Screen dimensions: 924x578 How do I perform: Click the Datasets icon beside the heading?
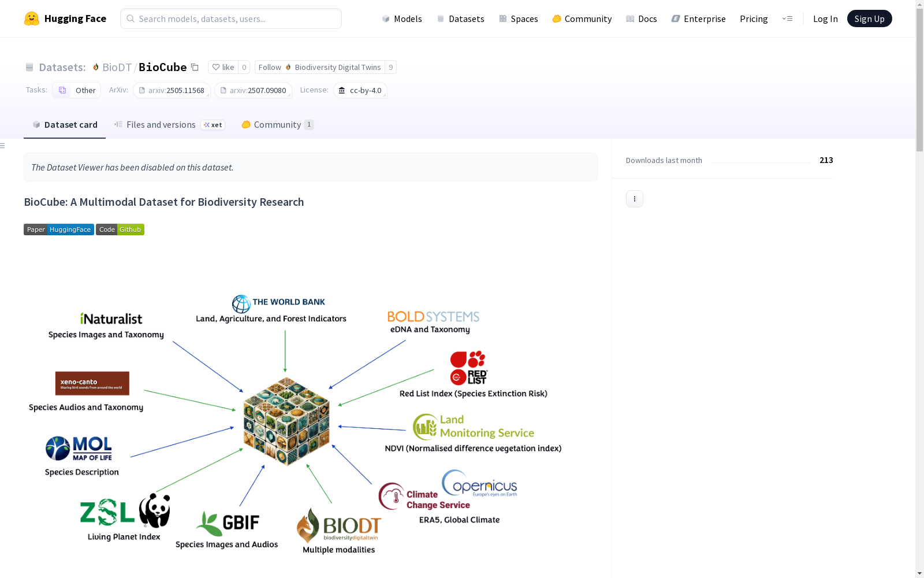pos(29,68)
